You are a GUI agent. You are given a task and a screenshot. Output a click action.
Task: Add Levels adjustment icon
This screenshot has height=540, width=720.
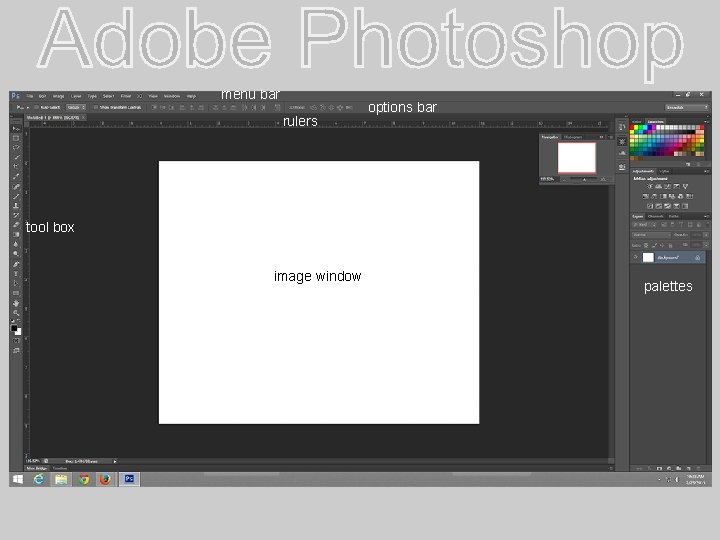tap(658, 186)
